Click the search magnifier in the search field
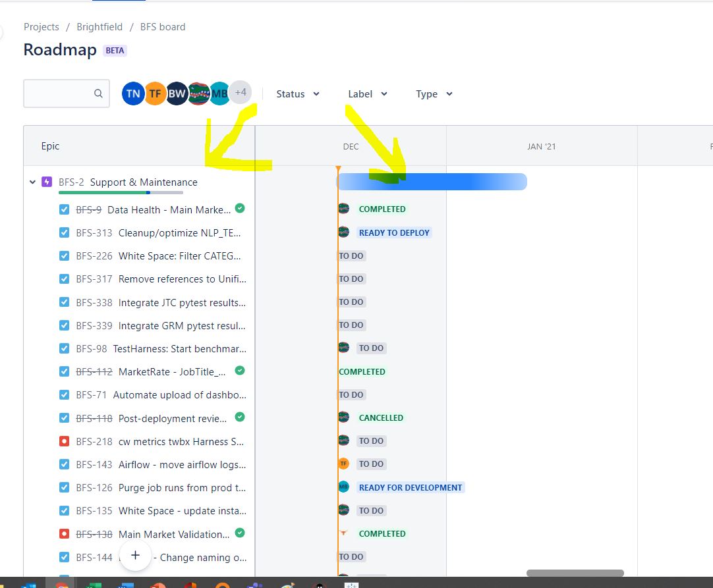 point(99,94)
